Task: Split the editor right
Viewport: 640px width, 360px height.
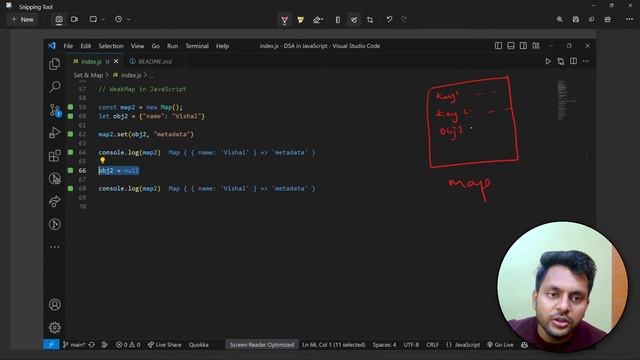Action: pyautogui.click(x=573, y=61)
